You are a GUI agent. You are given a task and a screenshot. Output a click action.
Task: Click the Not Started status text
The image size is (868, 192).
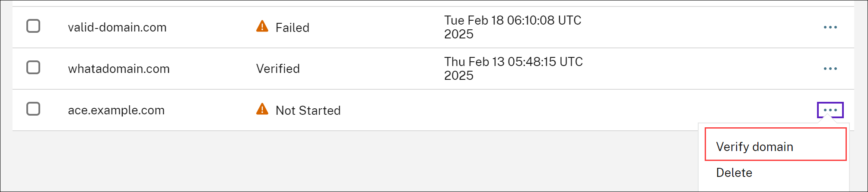point(308,110)
